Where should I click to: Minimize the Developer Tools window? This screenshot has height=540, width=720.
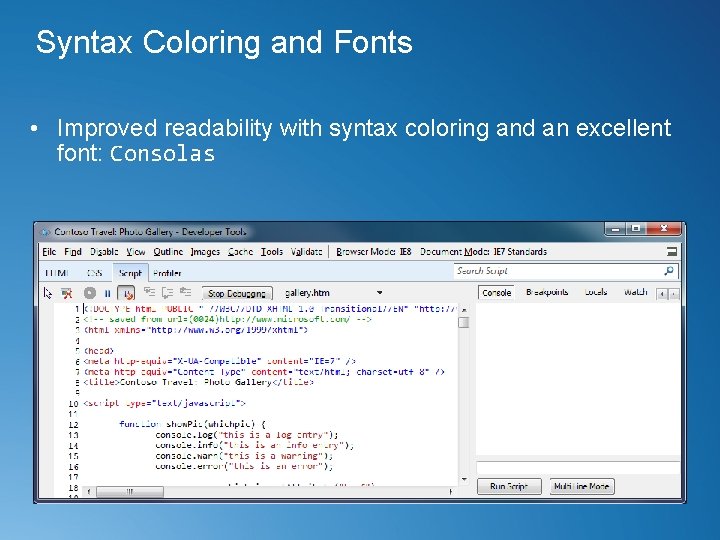click(x=615, y=228)
